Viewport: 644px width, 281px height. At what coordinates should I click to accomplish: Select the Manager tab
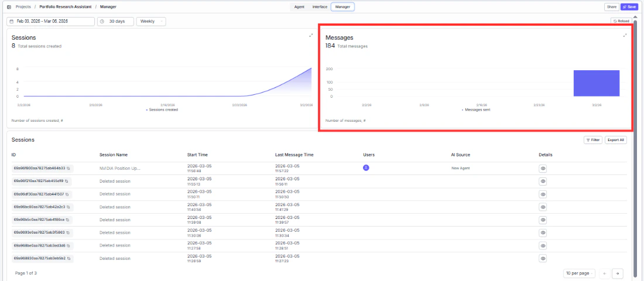pos(342,7)
